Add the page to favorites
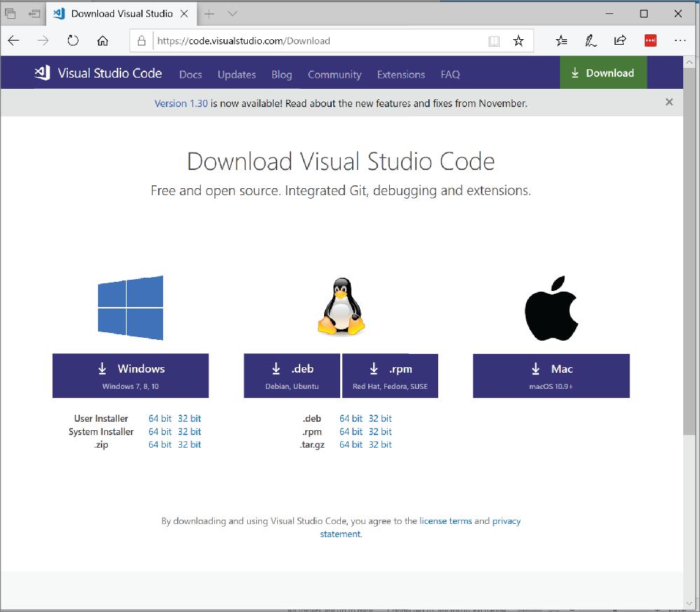Viewport: 700px width, 612px height. [x=519, y=41]
